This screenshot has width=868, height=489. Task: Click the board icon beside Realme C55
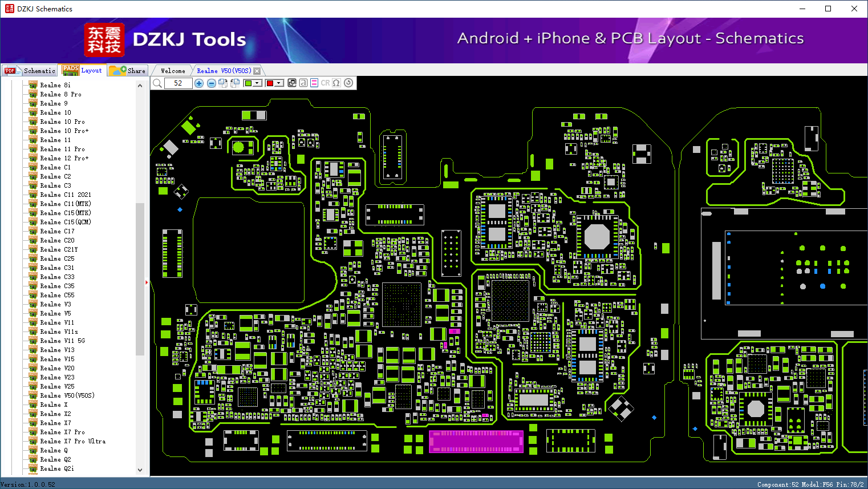click(33, 295)
